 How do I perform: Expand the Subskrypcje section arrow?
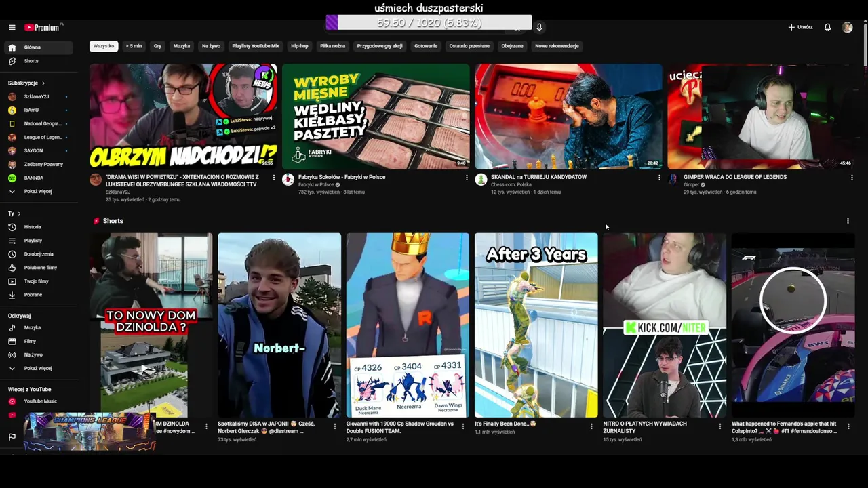pos(43,83)
